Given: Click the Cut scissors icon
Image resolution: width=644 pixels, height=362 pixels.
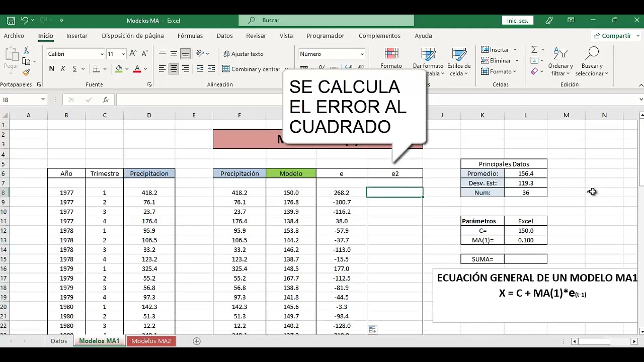Looking at the screenshot, I should coord(26,51).
